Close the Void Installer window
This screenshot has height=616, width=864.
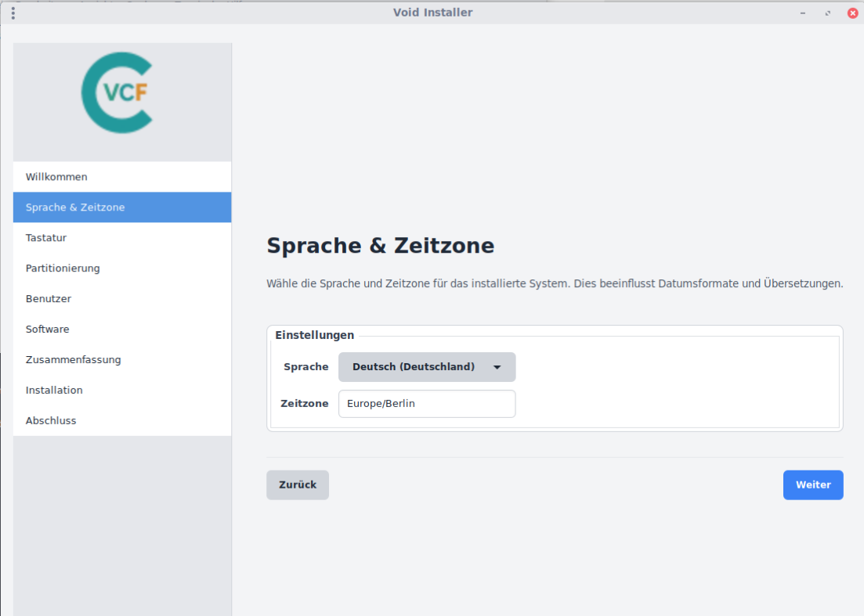(x=852, y=13)
